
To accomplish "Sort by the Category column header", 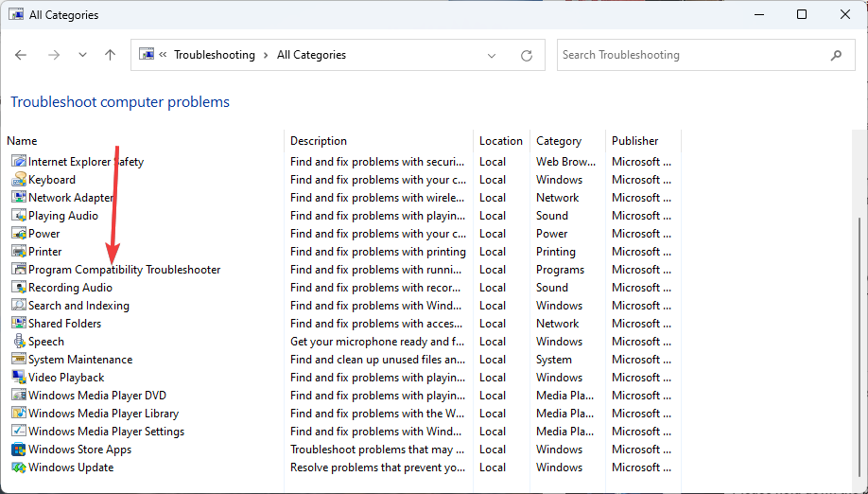I will [x=559, y=141].
